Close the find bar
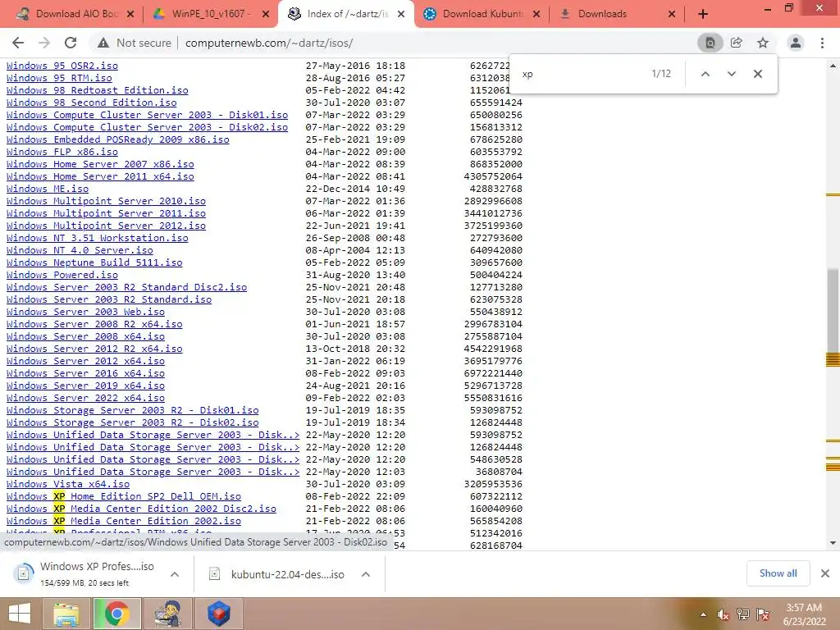840x630 pixels. click(x=757, y=74)
